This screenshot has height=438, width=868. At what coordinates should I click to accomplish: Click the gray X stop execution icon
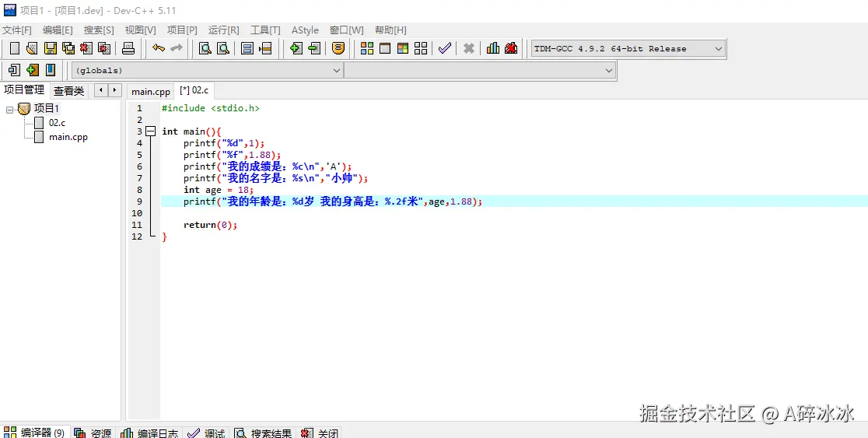(469, 48)
